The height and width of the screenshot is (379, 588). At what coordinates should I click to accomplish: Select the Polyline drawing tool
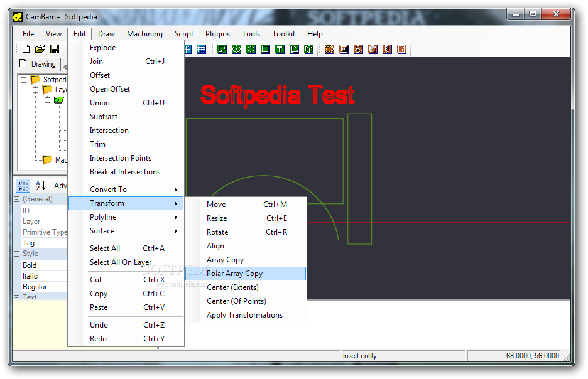222,49
